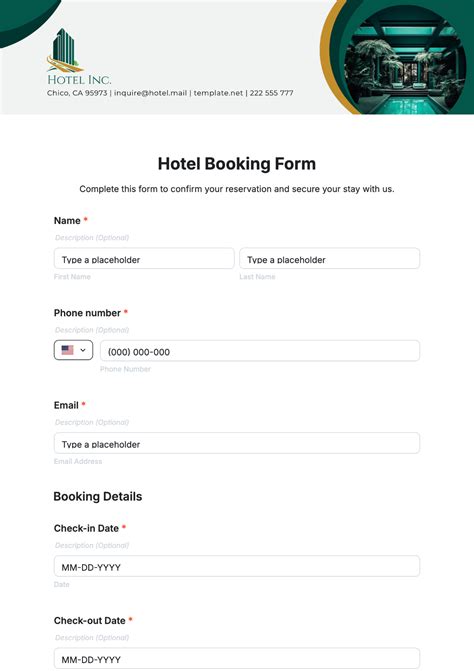
Task: Open the Check-in Date MM-DD-YYYY field
Action: tap(237, 566)
